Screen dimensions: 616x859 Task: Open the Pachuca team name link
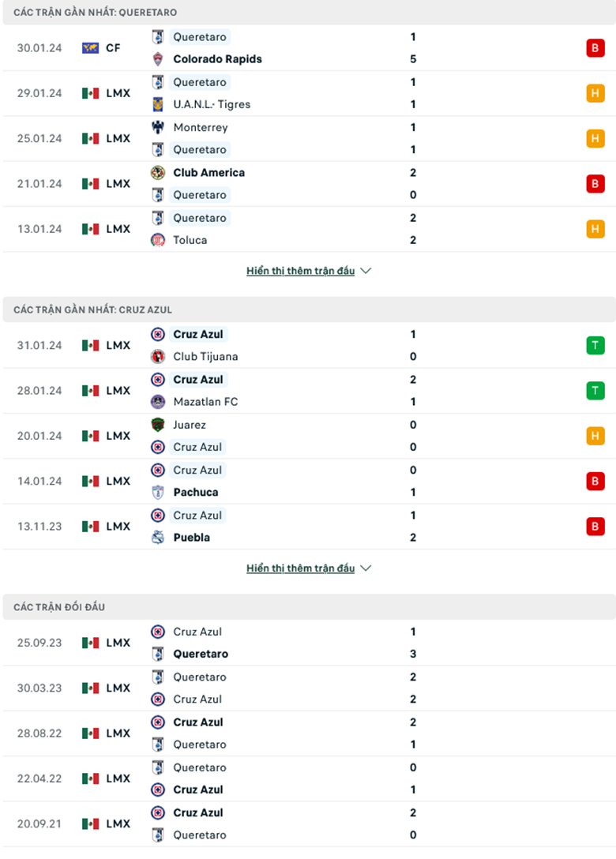pos(196,493)
